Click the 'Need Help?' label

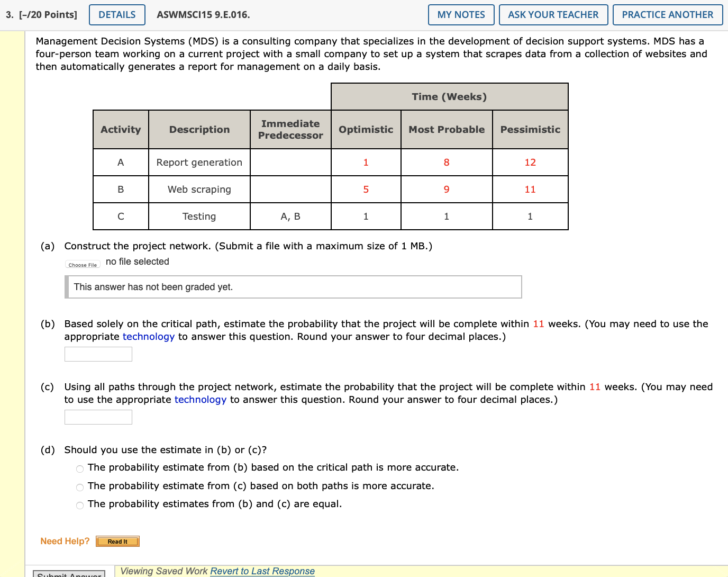65,541
